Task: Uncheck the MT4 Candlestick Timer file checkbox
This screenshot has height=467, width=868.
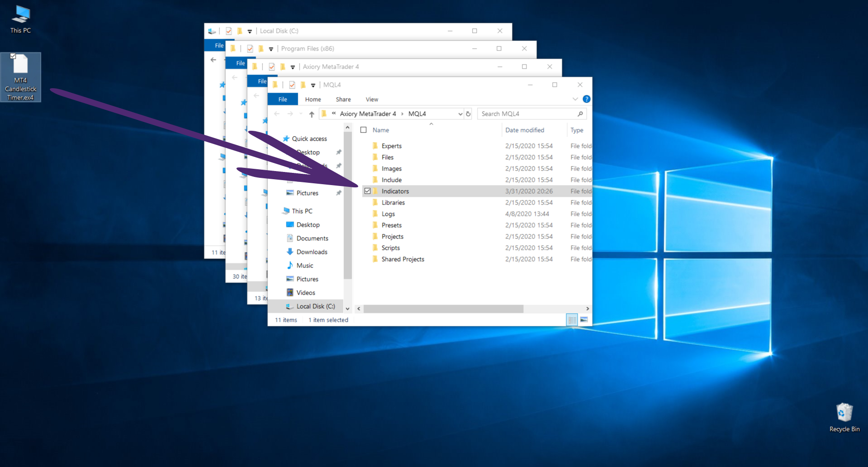Action: (13, 56)
